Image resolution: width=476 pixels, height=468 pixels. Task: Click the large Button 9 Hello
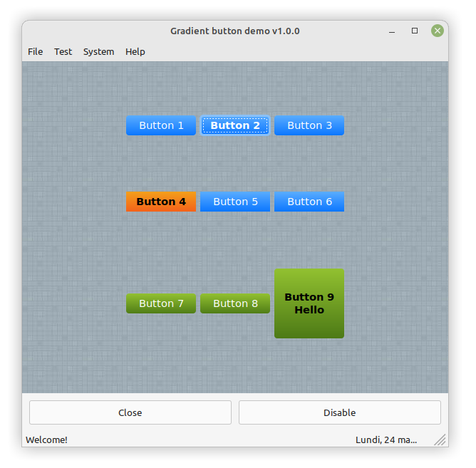tap(309, 303)
